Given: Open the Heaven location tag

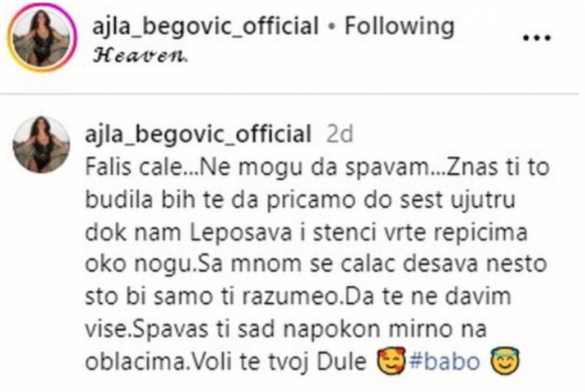Looking at the screenshot, I should [x=140, y=56].
